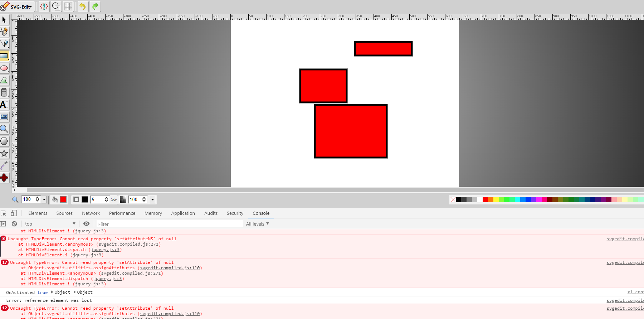Follow the svgedit.compiled.js:271 link under the error marked 17
Viewport: 644px width, 319px height.
pos(131,273)
